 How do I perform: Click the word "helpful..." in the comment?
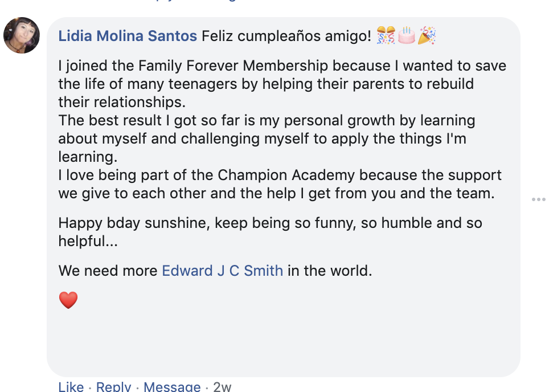pos(88,241)
